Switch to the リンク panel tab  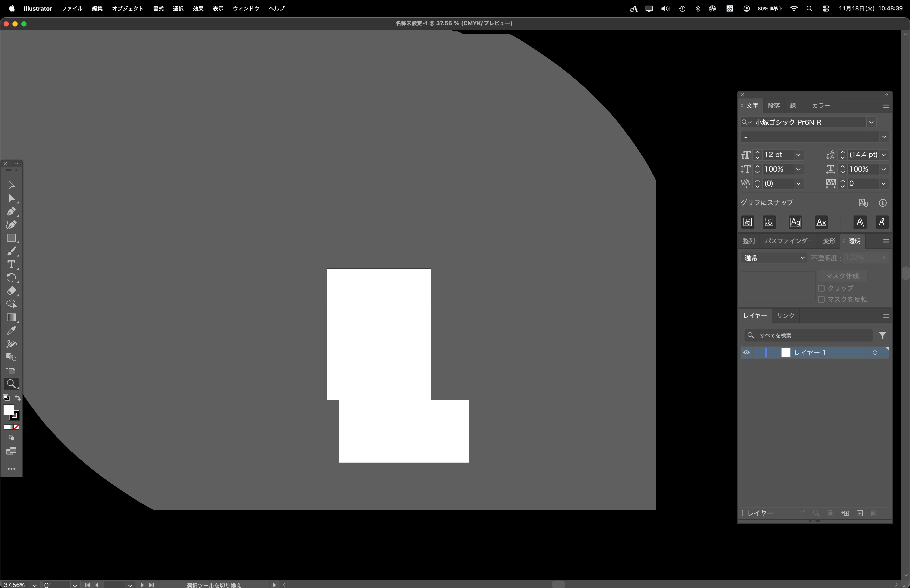785,316
